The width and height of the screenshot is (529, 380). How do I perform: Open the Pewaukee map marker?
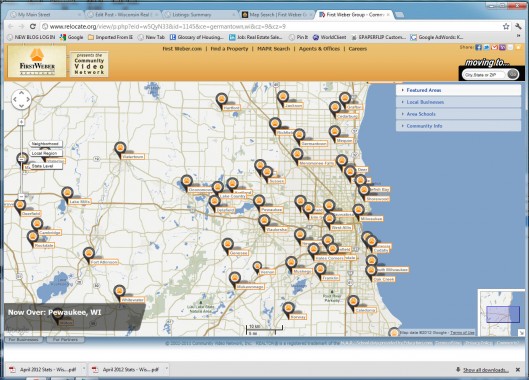pyautogui.click(x=259, y=202)
